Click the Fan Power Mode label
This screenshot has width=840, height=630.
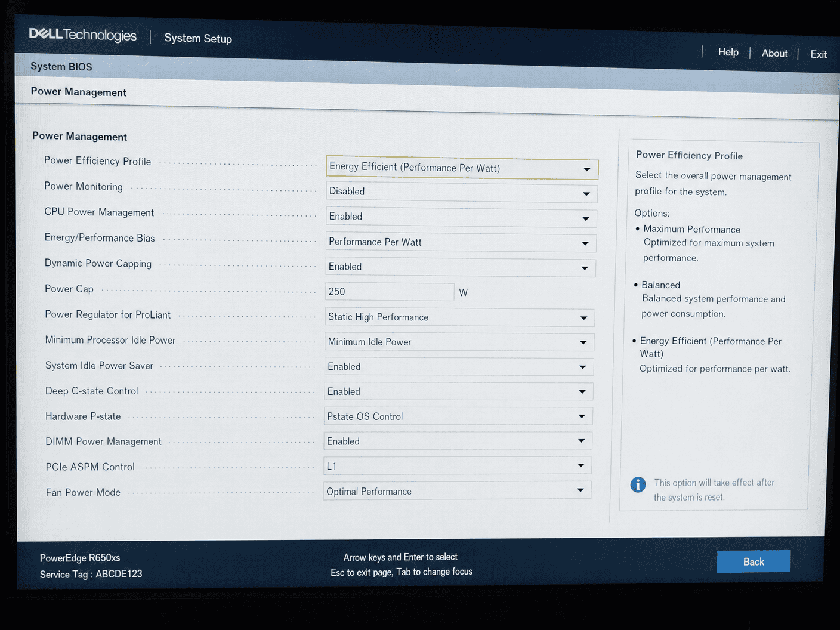83,492
